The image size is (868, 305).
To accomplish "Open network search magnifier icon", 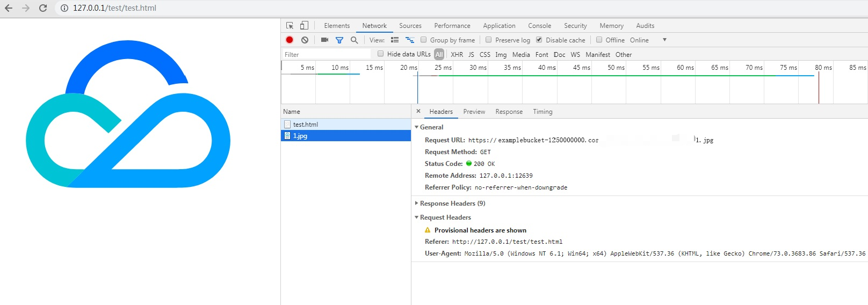I will tap(354, 40).
